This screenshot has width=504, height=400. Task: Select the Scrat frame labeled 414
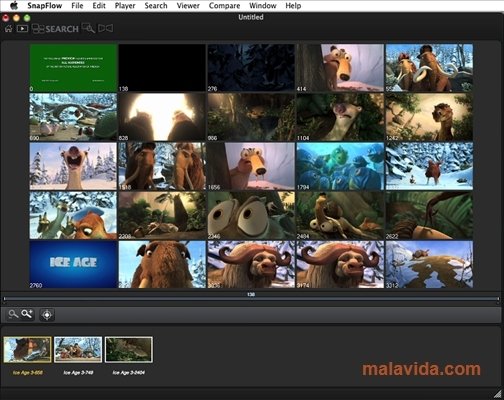pyautogui.click(x=340, y=68)
